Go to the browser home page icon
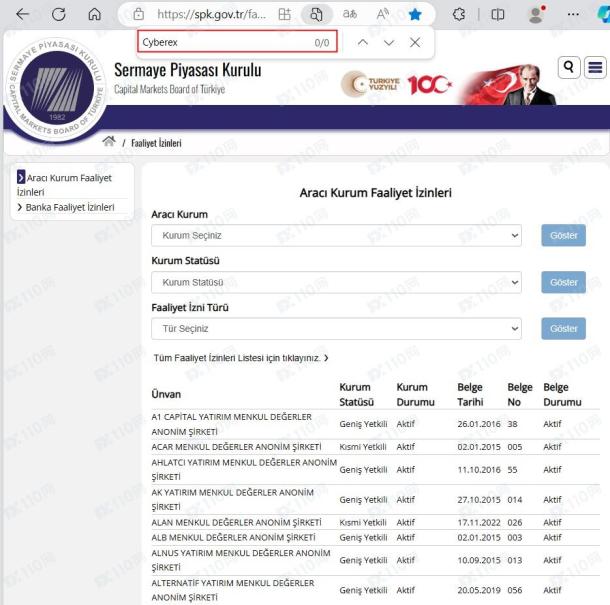 point(94,15)
